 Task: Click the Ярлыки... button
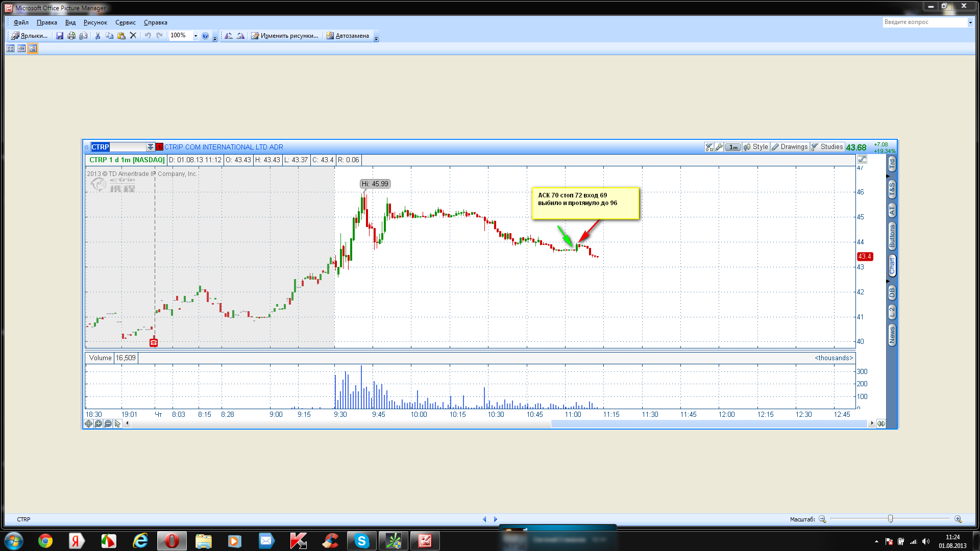tap(30, 36)
